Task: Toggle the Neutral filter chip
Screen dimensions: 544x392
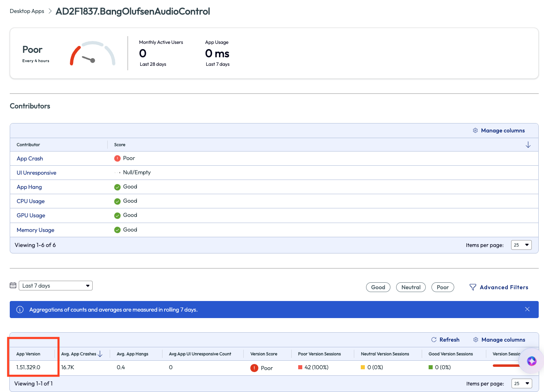Action: tap(411, 287)
